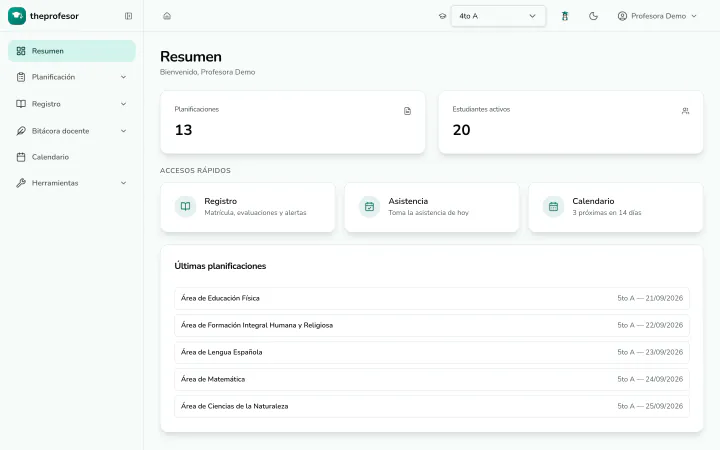The width and height of the screenshot is (720, 450).
Task: Open the Estudiantes activos count card
Action: [571, 122]
